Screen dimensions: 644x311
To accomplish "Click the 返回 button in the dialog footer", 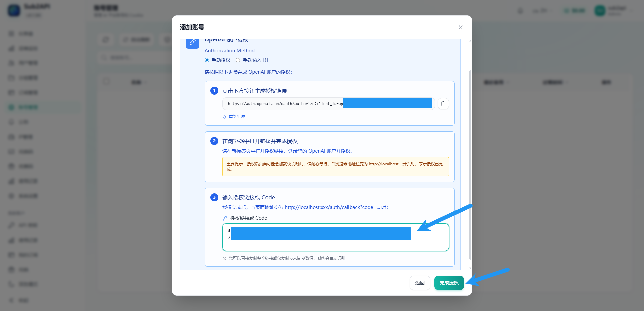I will [420, 283].
